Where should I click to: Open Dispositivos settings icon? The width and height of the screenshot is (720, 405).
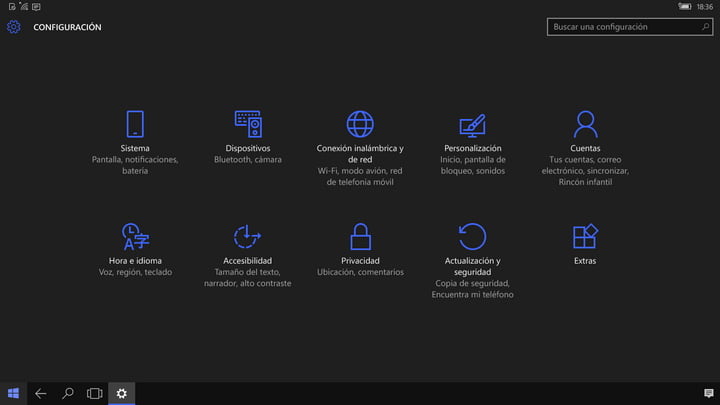coord(247,124)
